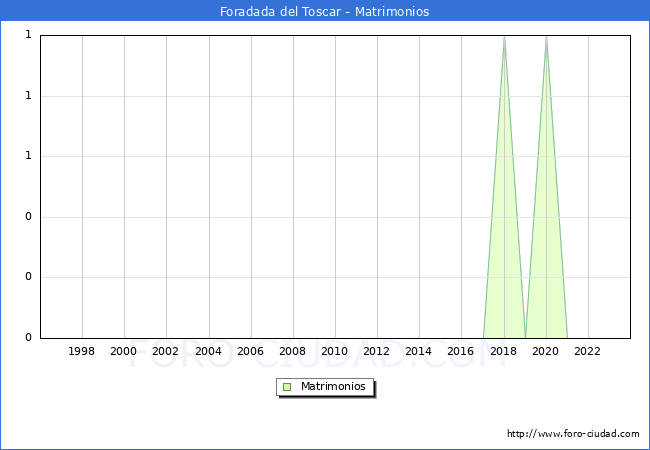Screen dimensions: 650x450
Task: Click the chart title Foradada del Toscar - Matrimonios
Action: pos(325,11)
